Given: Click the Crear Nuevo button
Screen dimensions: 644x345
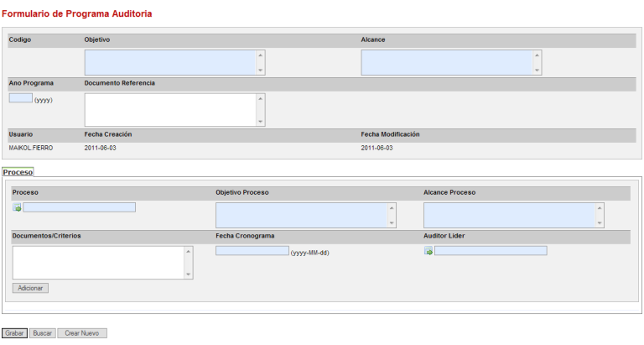Looking at the screenshot, I should (x=82, y=333).
